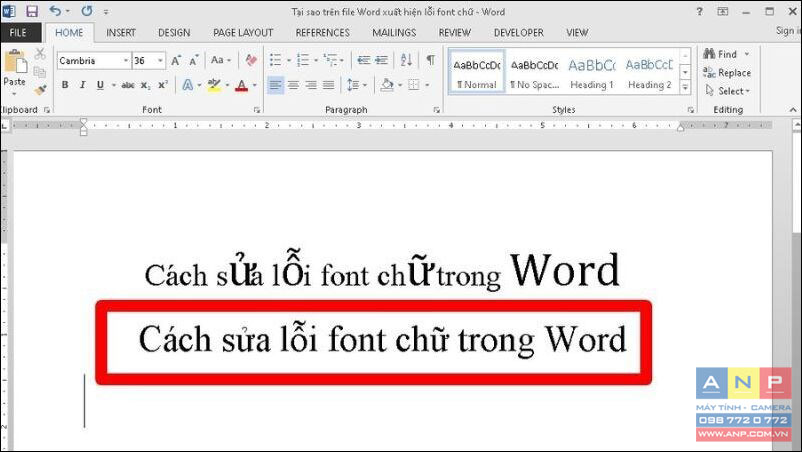
Task: Switch to the REVIEW tab
Action: (454, 33)
